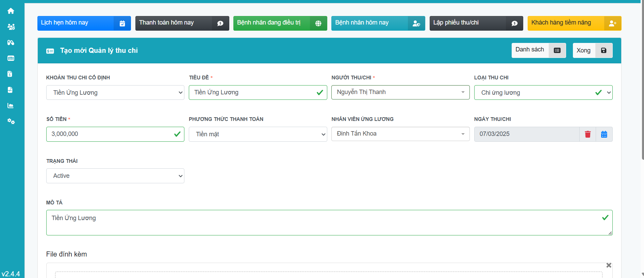
Task: Open settings gears icon in sidebar
Action: 11,121
